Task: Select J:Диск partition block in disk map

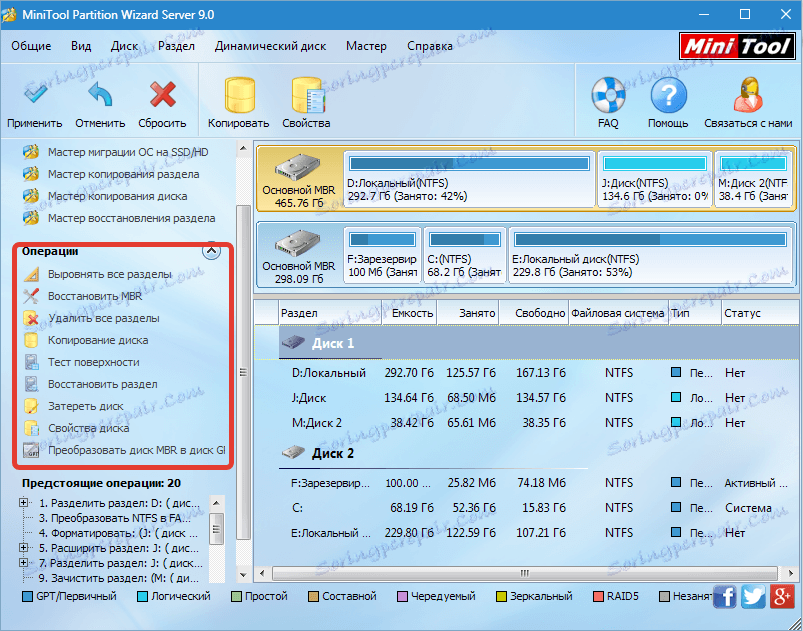Action: [655, 179]
